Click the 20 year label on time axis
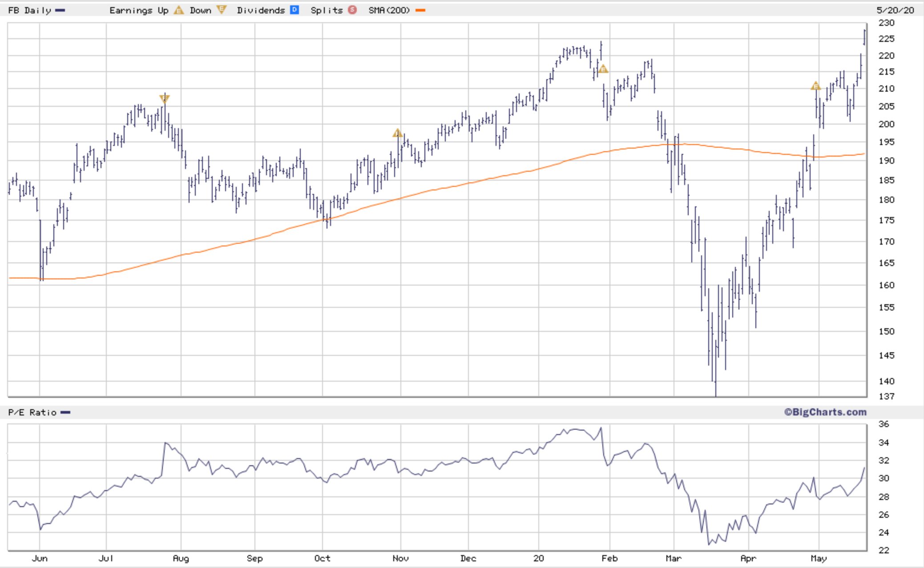Viewport: 924px width, 568px height. pyautogui.click(x=538, y=558)
